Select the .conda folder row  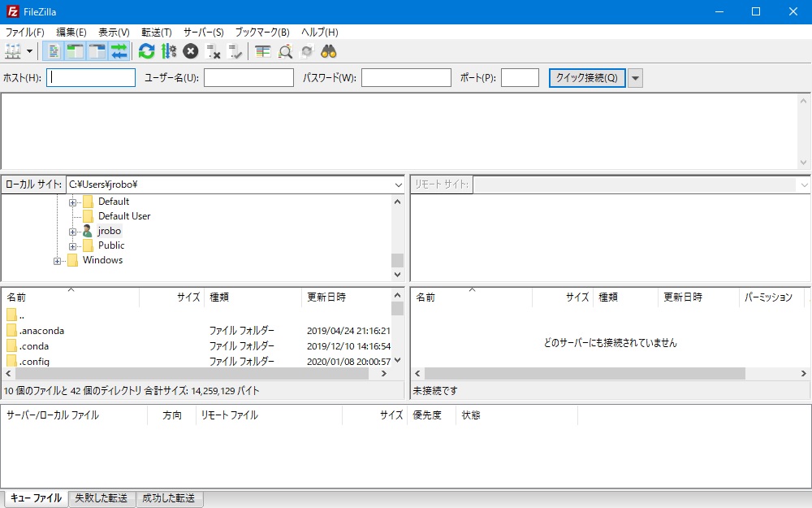click(x=198, y=345)
